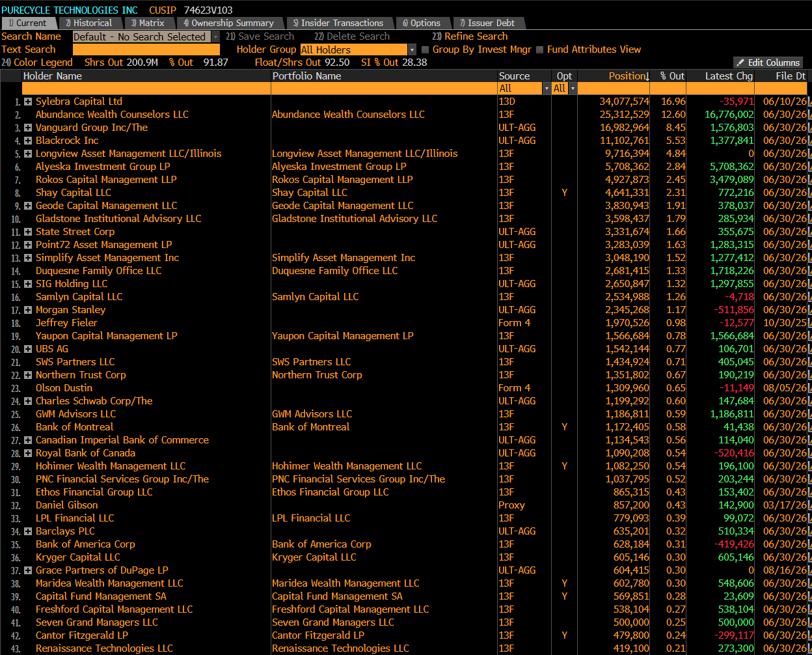Click the Delete Search button

click(352, 36)
